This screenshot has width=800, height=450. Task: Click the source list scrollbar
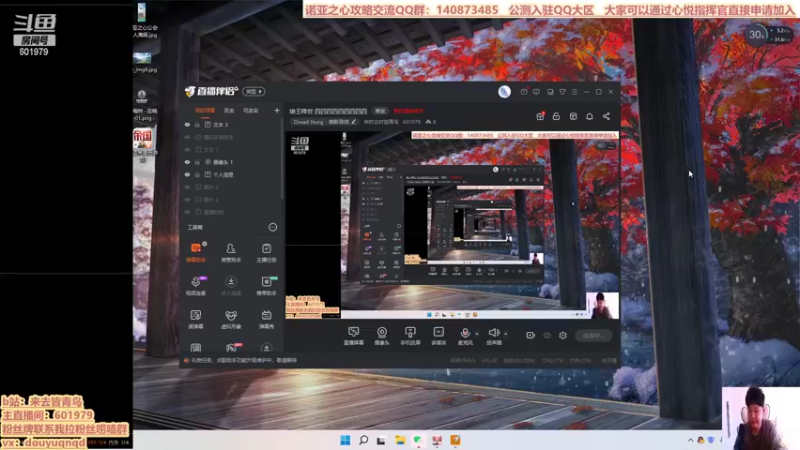click(282, 159)
